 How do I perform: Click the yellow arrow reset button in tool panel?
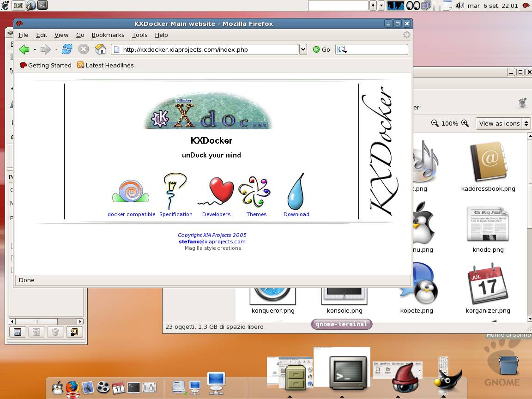[x=74, y=332]
